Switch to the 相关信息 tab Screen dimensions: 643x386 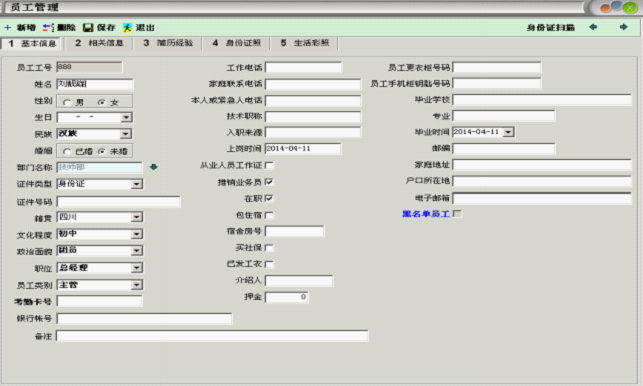(99, 43)
